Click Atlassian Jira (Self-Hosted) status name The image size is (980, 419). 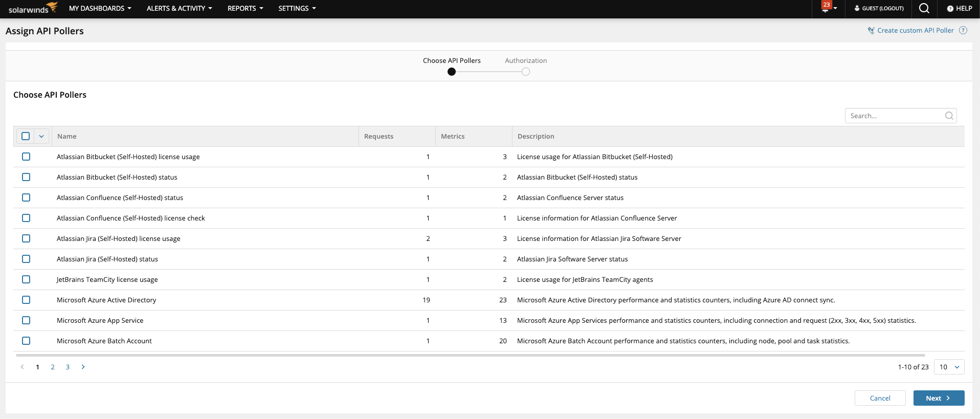(x=107, y=259)
